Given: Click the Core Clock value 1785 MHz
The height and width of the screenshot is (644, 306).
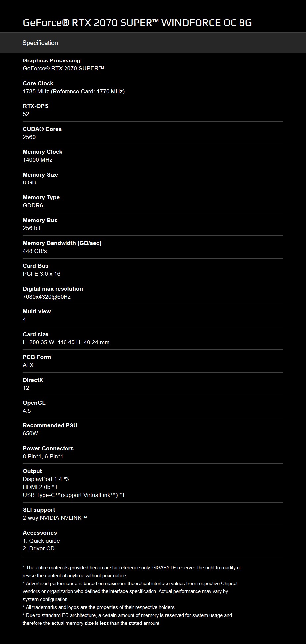Looking at the screenshot, I should 73,91.
